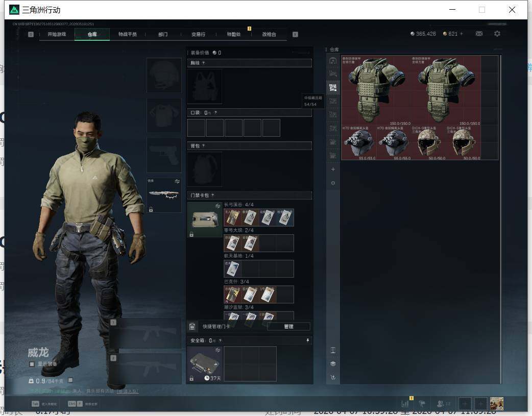Select the empty helmet equipment slot
The height and width of the screenshot is (416, 532).
coord(164,75)
